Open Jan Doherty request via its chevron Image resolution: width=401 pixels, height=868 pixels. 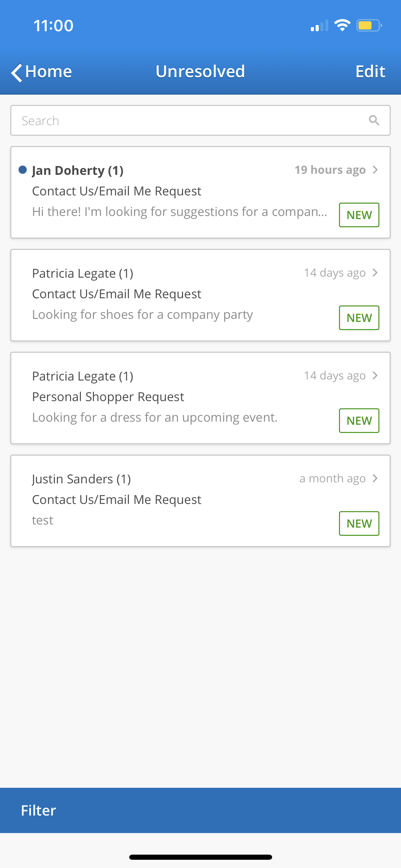(x=375, y=170)
